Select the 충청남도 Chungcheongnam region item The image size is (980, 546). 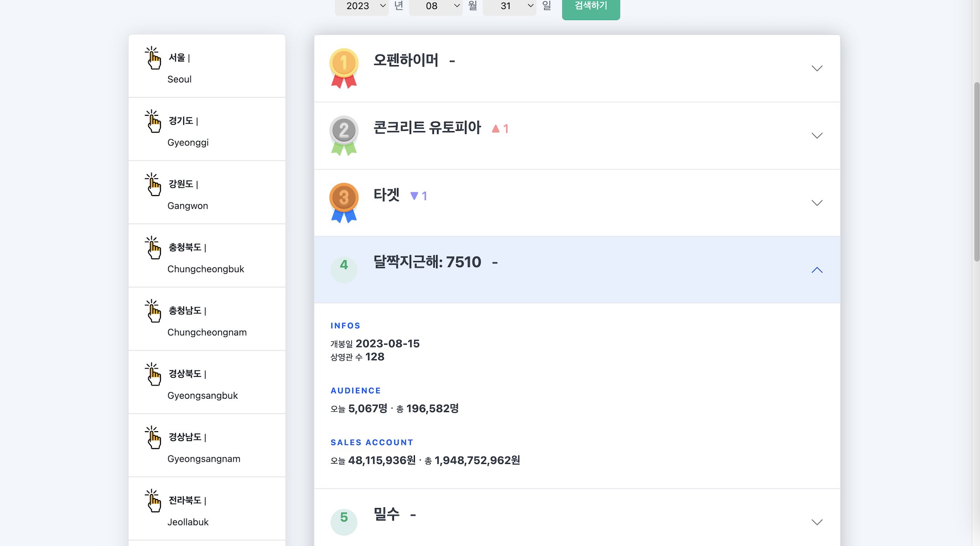(x=207, y=319)
